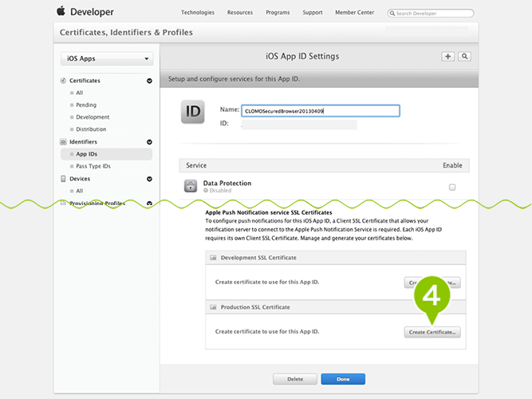
Task: Open the iOS Apps dropdown
Action: click(107, 58)
